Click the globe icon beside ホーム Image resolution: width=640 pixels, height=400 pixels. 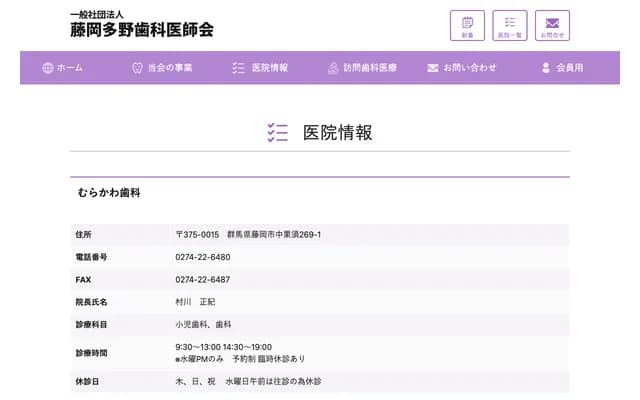(47, 68)
